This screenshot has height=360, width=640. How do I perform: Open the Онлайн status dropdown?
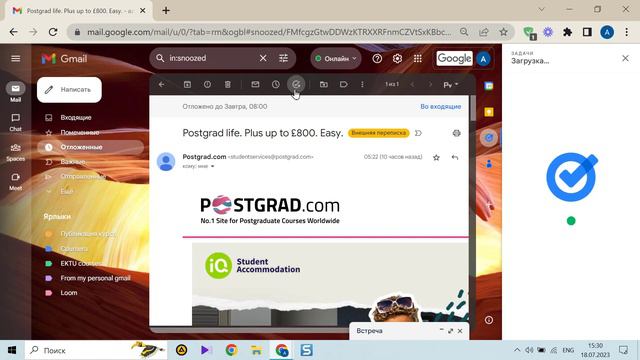coord(336,59)
